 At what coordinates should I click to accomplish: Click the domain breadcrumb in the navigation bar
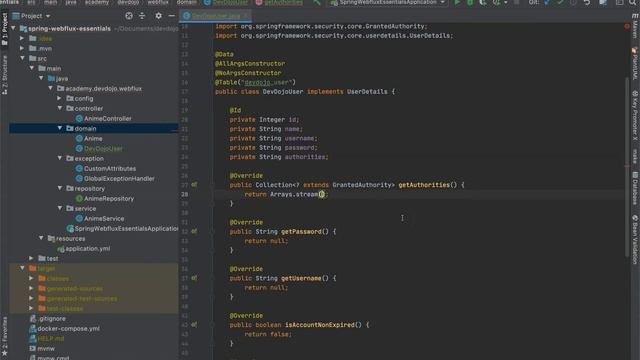click(x=186, y=2)
